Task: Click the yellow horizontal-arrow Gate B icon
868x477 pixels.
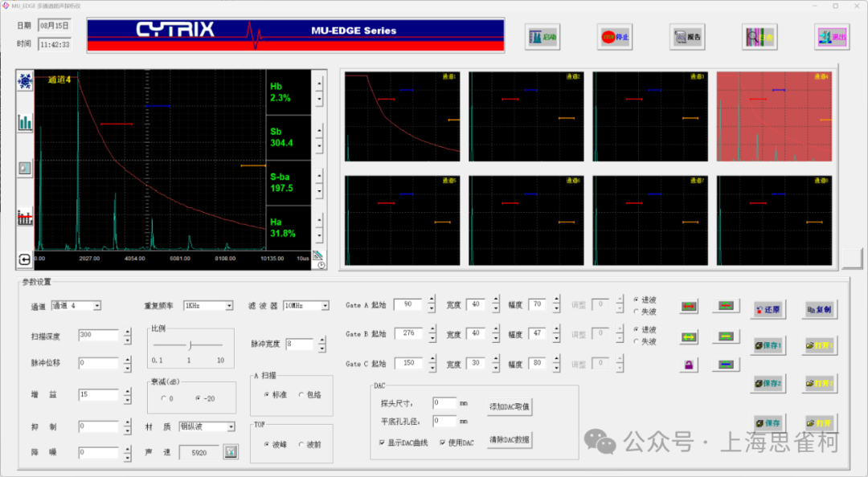Action: pyautogui.click(x=689, y=337)
